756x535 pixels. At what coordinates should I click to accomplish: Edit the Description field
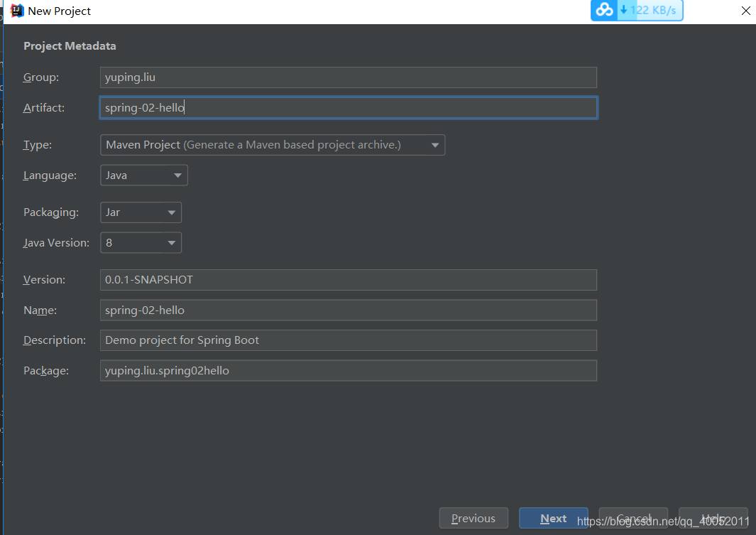pos(348,340)
